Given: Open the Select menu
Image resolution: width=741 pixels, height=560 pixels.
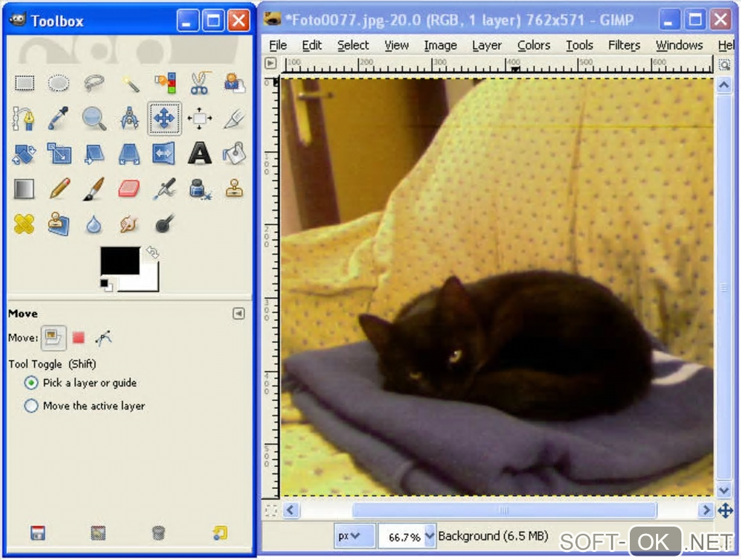Looking at the screenshot, I should click(x=353, y=45).
